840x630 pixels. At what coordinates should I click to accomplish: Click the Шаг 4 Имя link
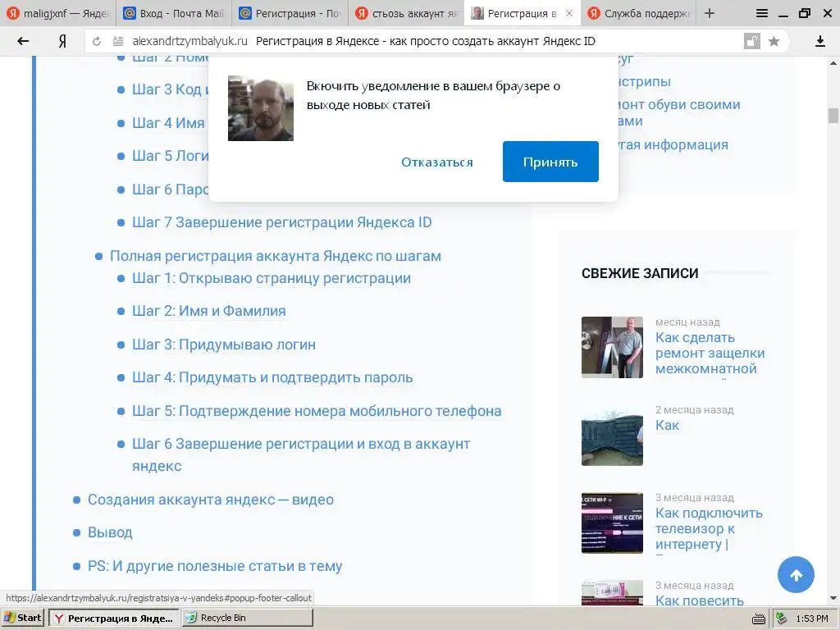168,123
